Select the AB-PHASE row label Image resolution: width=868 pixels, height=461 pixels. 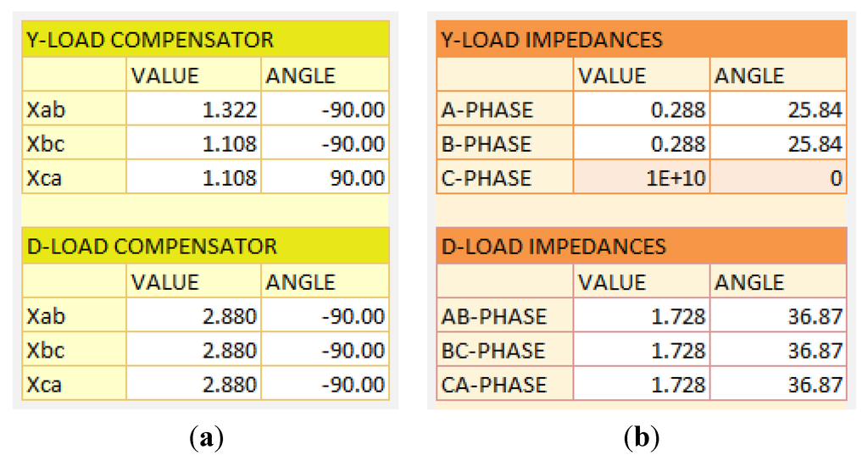tap(504, 316)
